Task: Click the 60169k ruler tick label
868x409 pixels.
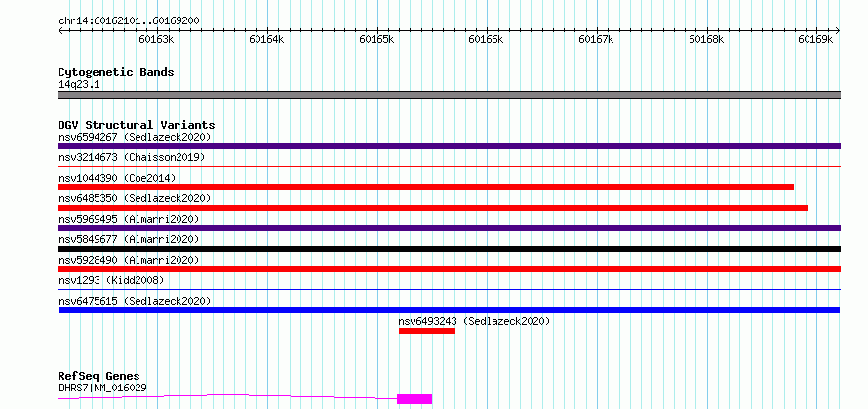Action: coord(815,40)
